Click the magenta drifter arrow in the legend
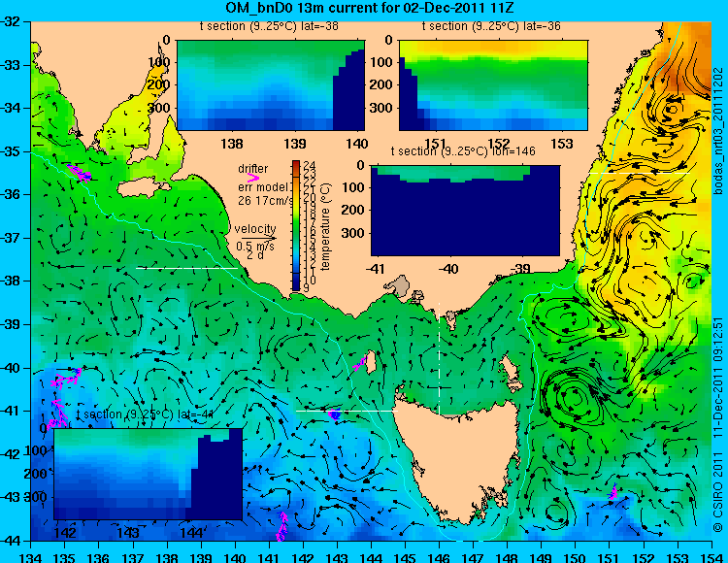 click(253, 178)
